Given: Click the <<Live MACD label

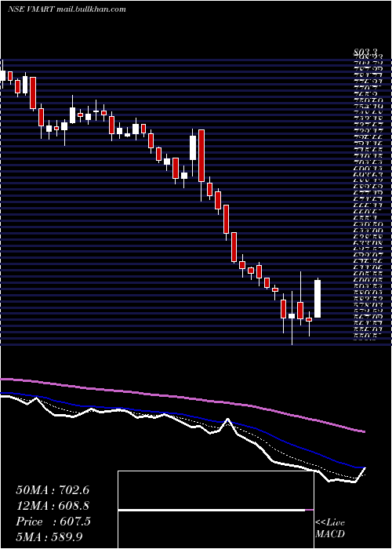Looking at the screenshot, I should pyautogui.click(x=330, y=529).
